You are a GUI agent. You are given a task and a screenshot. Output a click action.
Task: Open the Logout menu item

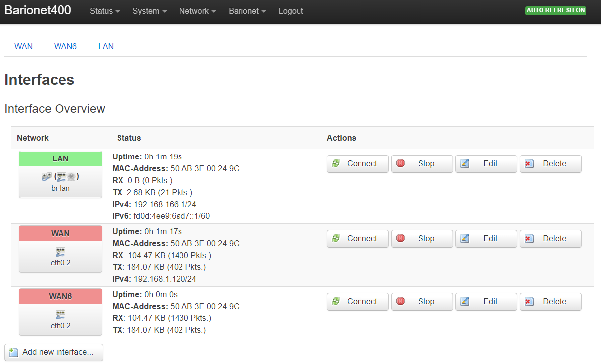point(291,11)
